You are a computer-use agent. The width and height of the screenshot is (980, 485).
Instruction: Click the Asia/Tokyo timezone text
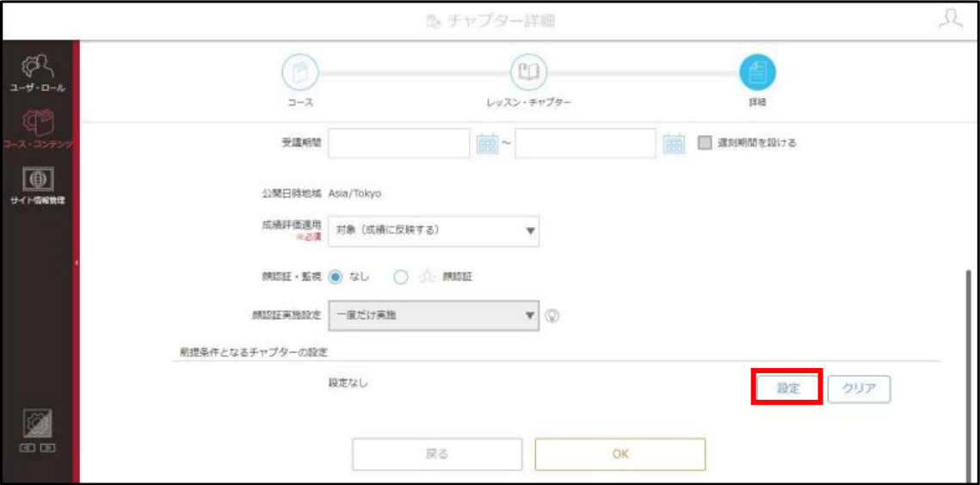(355, 193)
